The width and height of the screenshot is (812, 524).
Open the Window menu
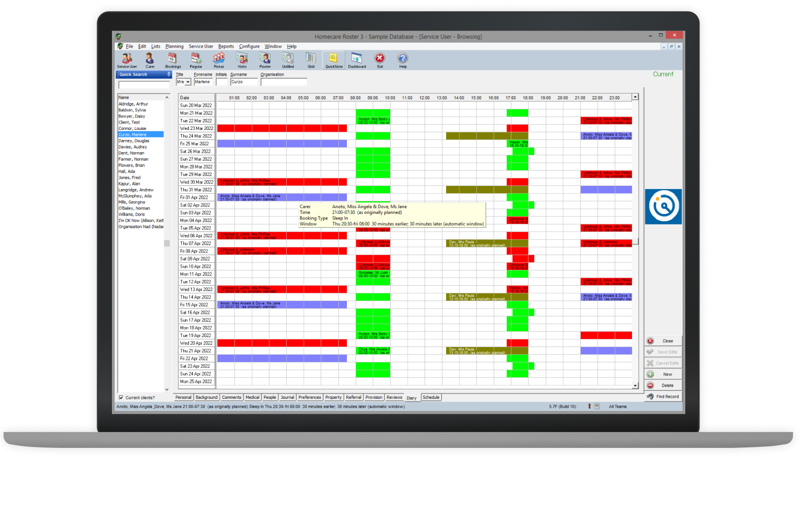coord(273,46)
